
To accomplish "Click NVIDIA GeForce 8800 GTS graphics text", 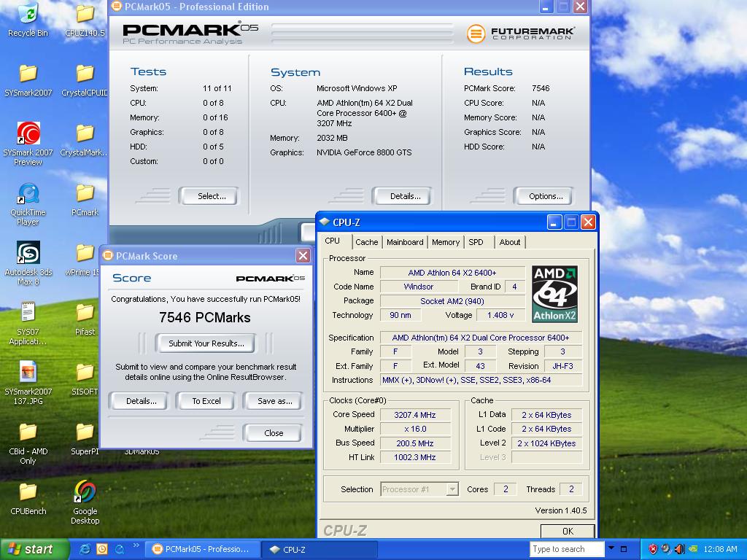I will 364,152.
